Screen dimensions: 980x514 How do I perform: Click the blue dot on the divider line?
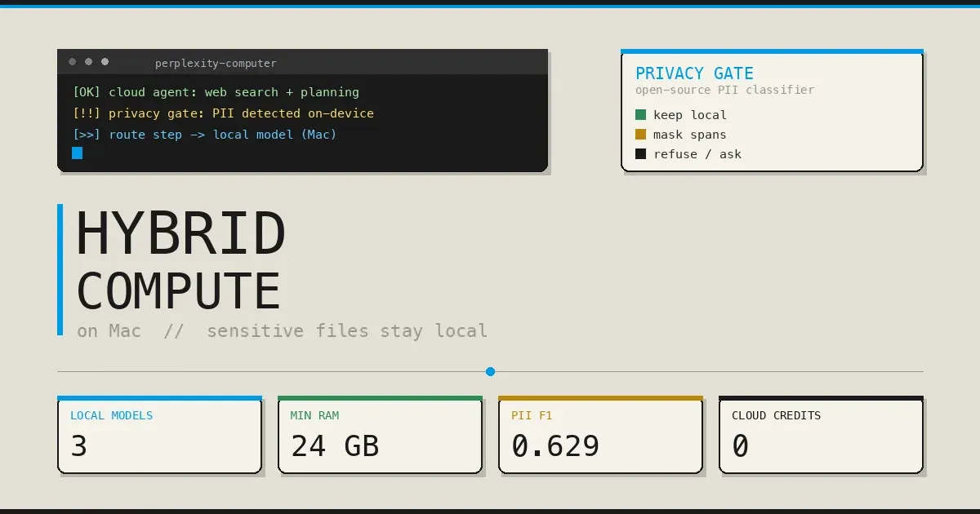[490, 372]
